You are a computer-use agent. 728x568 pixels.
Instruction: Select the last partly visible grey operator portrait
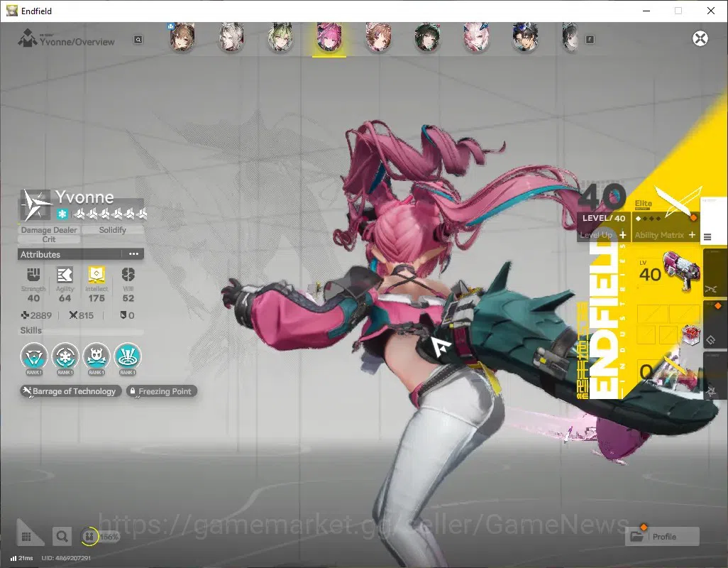click(x=570, y=37)
